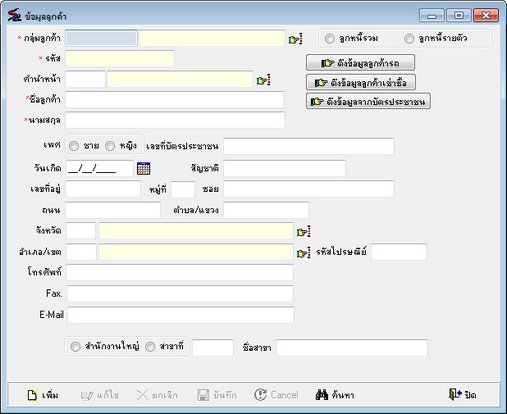
Task: Focus the E-Mail input field
Action: [x=181, y=315]
